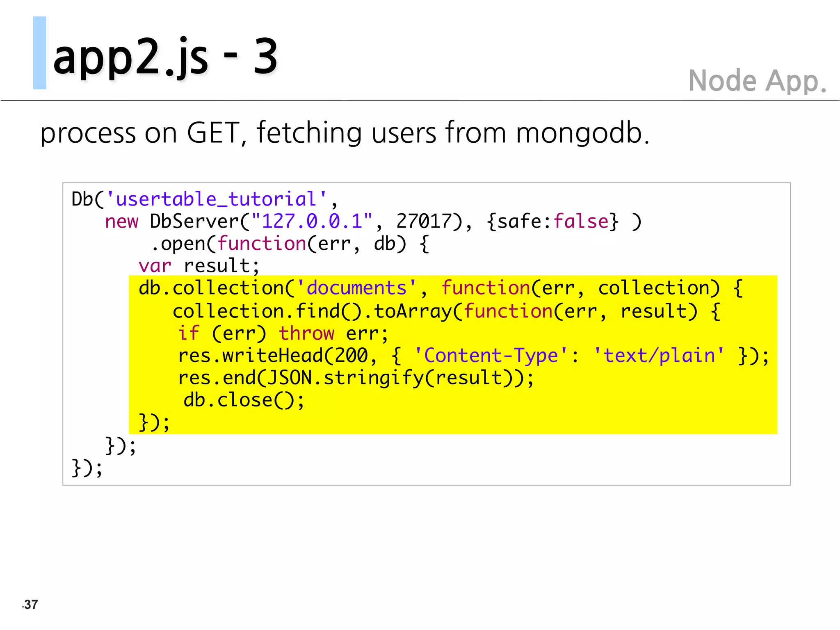Click the 'usertable_tutorial' string in code
The image size is (840, 630).
click(216, 199)
